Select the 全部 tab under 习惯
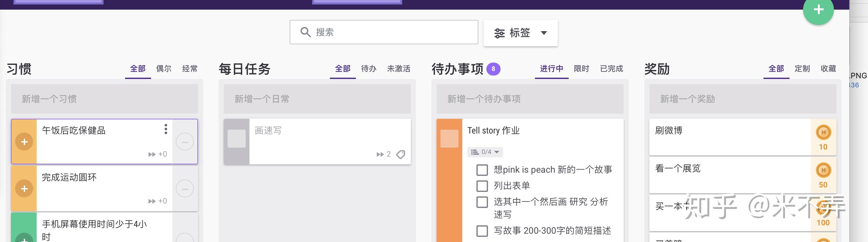This screenshot has width=868, height=242. pos(138,69)
